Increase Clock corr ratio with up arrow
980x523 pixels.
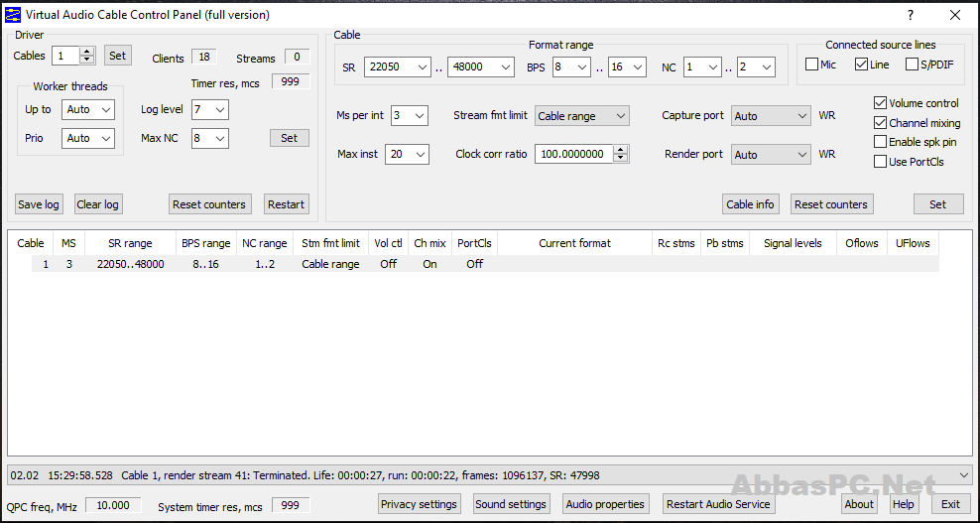pyautogui.click(x=620, y=150)
